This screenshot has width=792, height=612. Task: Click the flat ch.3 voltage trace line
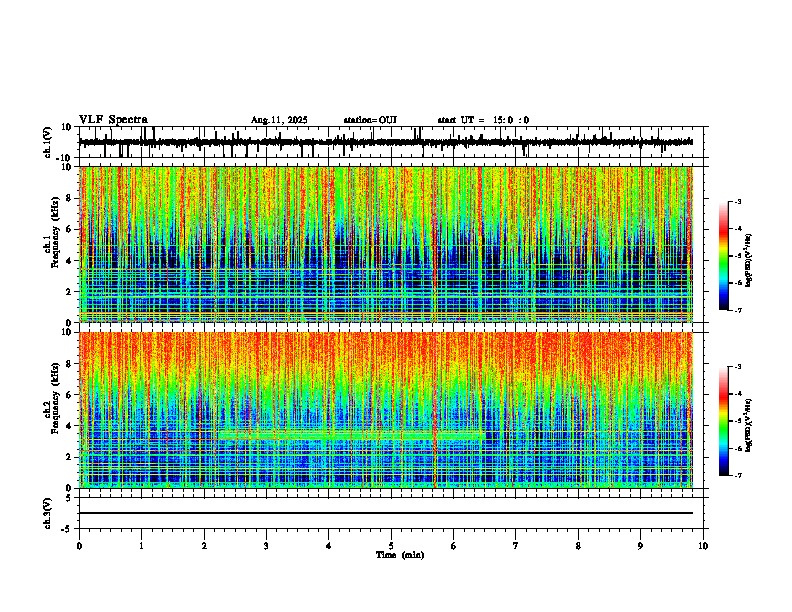(385, 513)
